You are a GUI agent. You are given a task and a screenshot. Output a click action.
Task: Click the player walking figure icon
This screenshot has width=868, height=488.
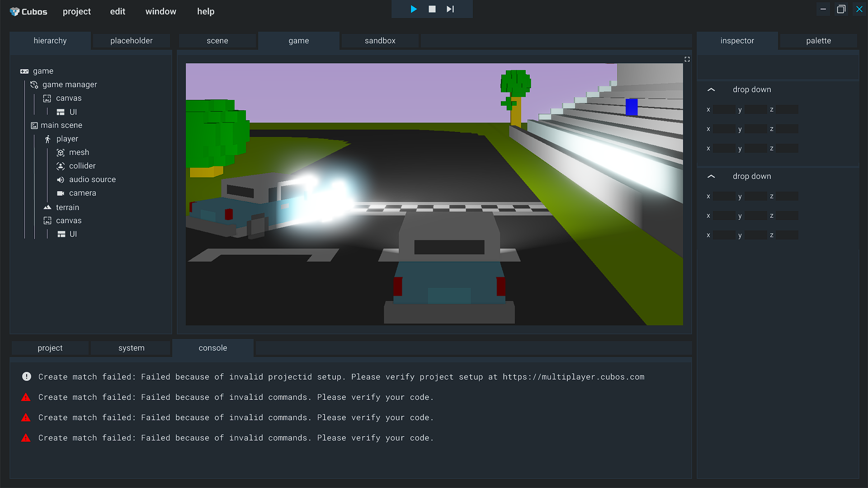[47, 139]
